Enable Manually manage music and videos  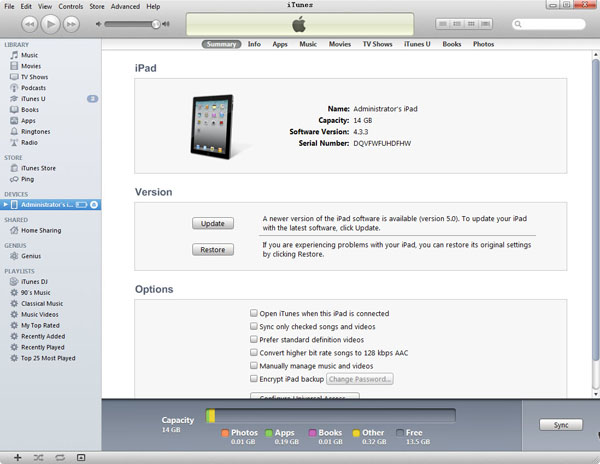pos(253,365)
